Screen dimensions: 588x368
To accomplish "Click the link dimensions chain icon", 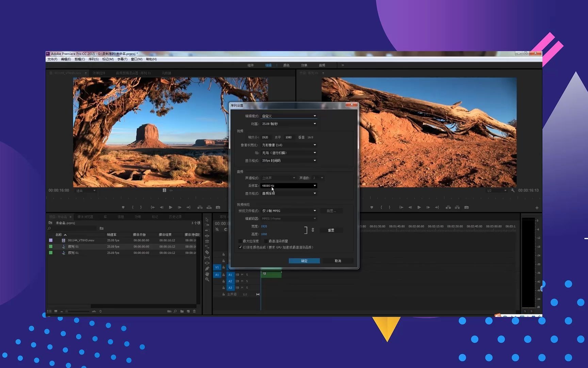I will (313, 230).
